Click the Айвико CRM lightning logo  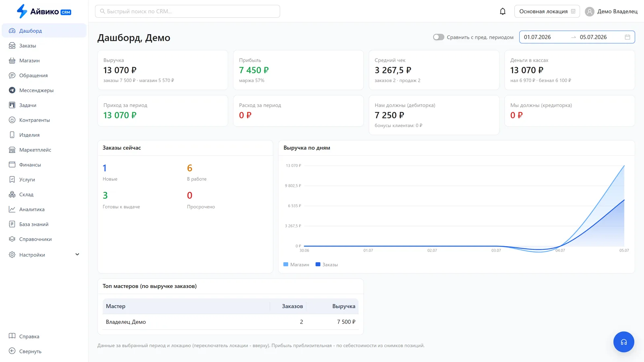[x=22, y=11]
